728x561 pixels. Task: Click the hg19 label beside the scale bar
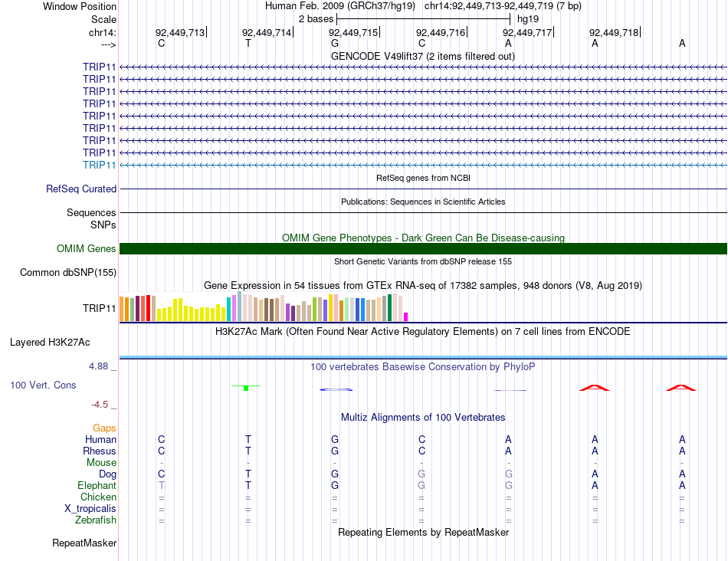pos(528,19)
